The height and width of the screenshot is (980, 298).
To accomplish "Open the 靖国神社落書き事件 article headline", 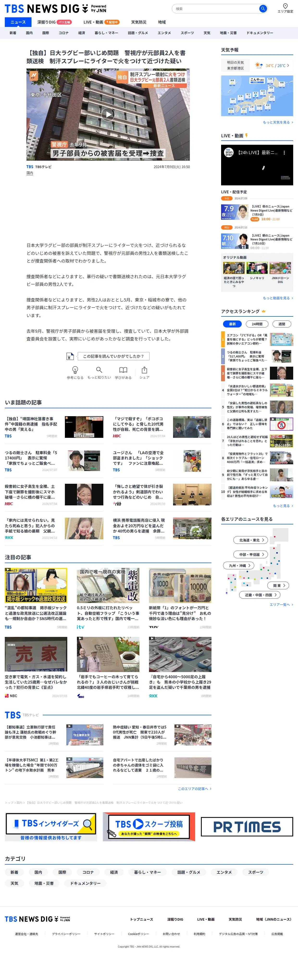I will (x=31, y=424).
